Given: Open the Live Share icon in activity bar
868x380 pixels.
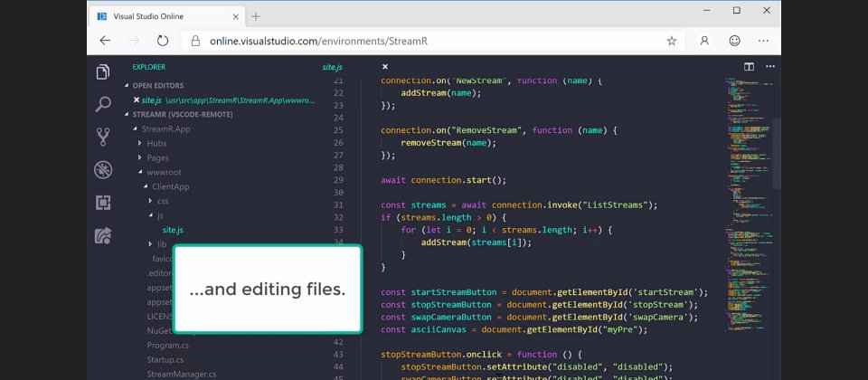Looking at the screenshot, I should 103,236.
